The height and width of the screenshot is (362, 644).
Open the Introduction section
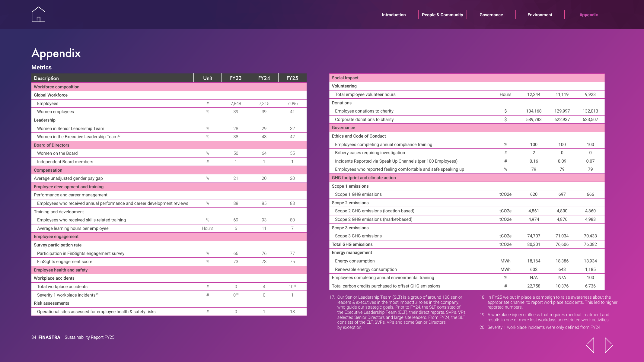point(394,15)
